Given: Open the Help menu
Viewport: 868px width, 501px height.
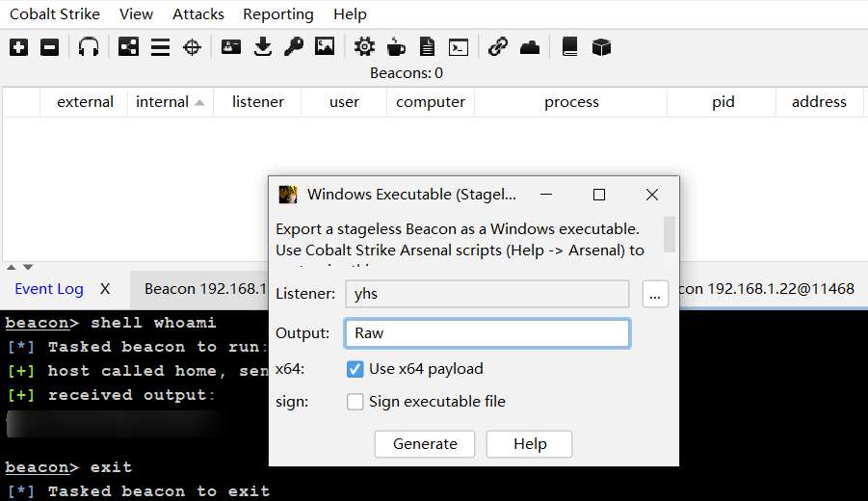Looking at the screenshot, I should click(350, 14).
